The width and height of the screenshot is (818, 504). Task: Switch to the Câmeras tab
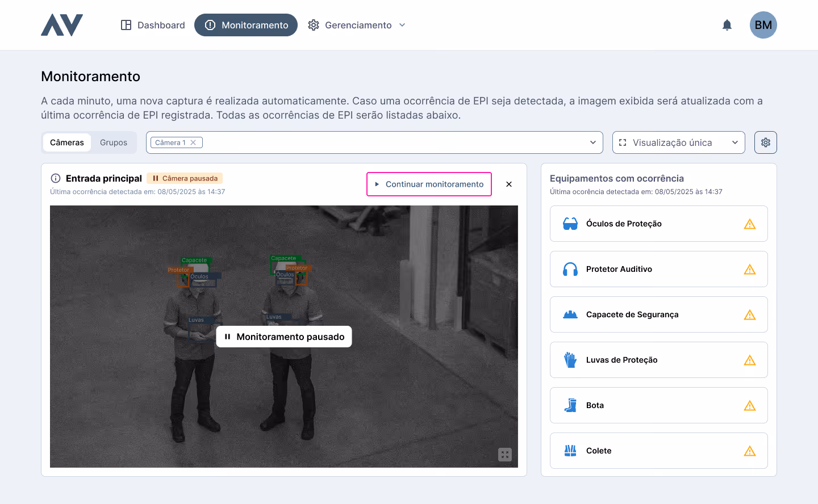coord(67,142)
